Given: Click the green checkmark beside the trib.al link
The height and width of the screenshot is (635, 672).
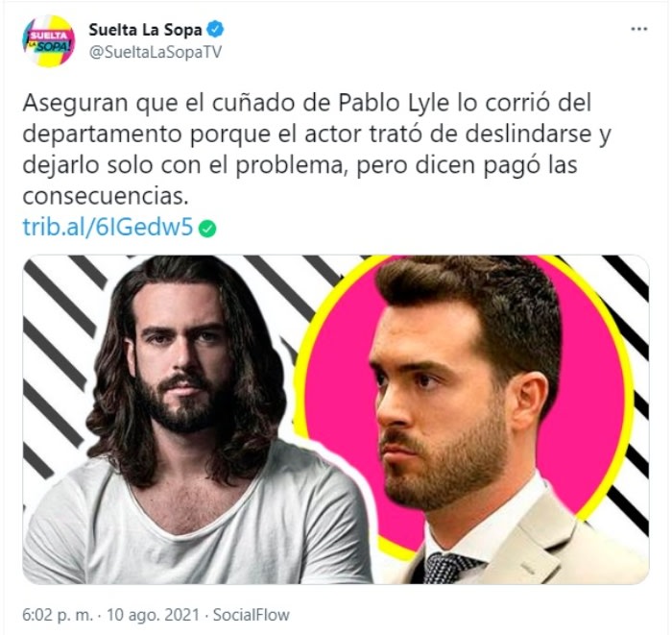Looking at the screenshot, I should point(207,229).
